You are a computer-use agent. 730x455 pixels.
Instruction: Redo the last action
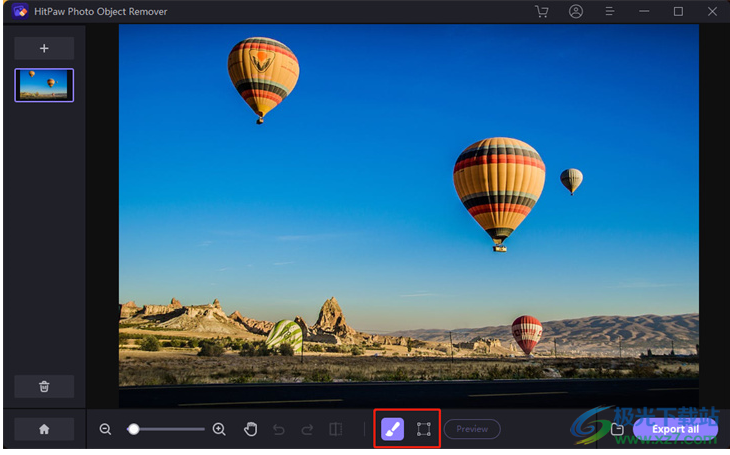tap(307, 429)
